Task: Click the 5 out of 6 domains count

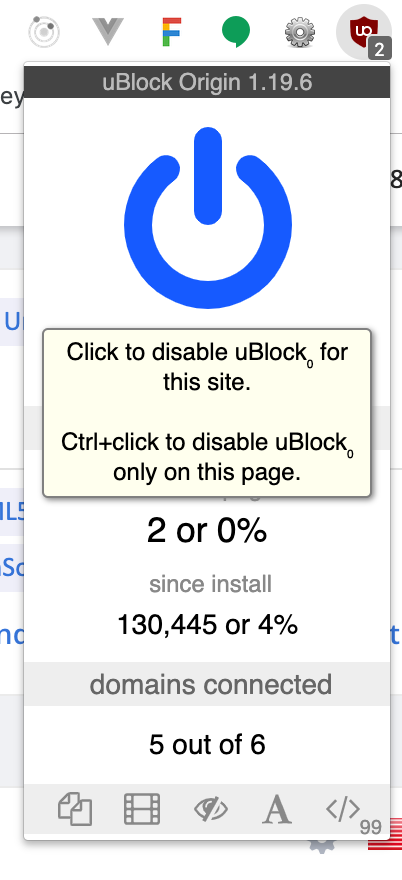Action: 207,744
